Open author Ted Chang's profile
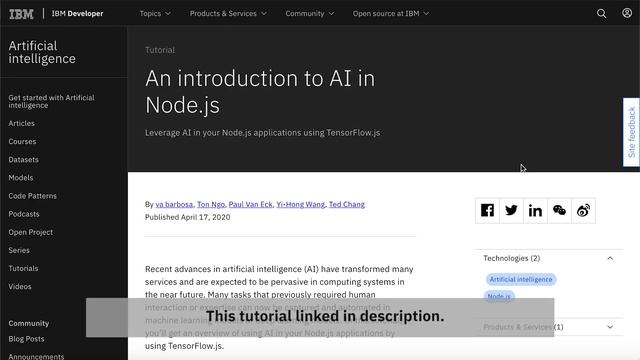Viewport: 640px width, 360px height. [x=347, y=204]
